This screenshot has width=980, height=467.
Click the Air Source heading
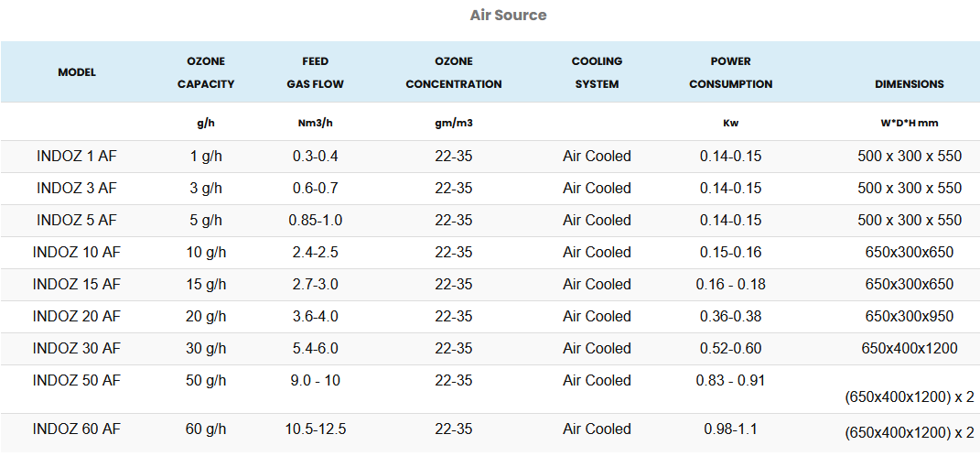[x=508, y=15]
